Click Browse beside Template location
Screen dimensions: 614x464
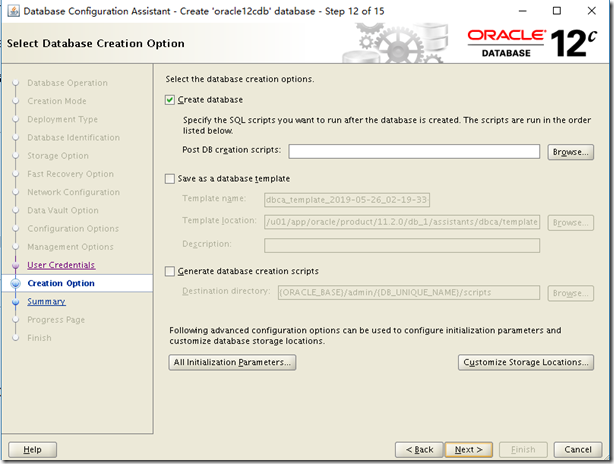pyautogui.click(x=571, y=222)
